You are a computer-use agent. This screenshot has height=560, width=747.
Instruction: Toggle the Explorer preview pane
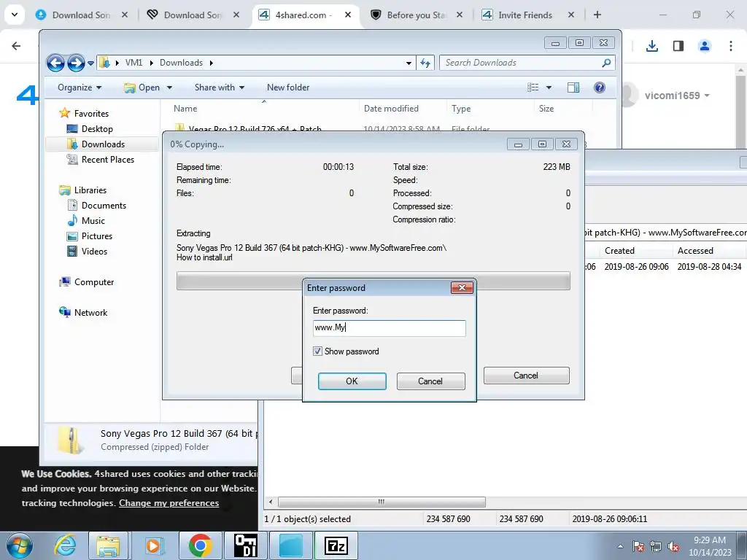click(573, 87)
